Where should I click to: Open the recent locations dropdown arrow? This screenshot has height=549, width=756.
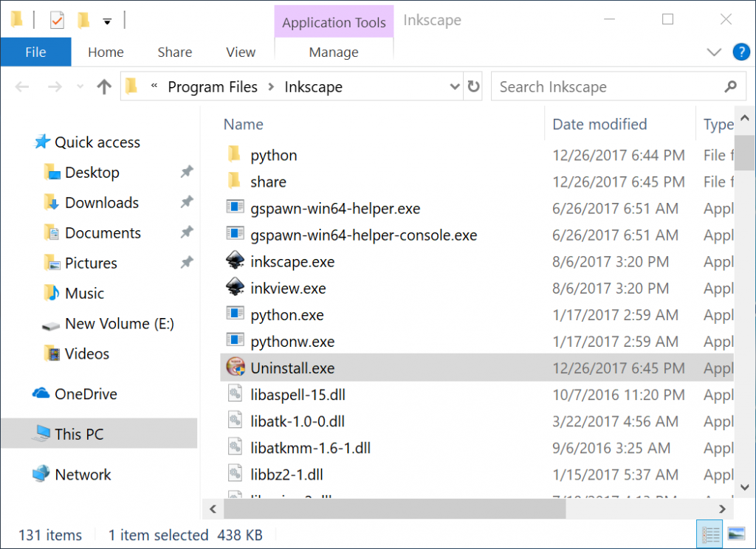(80, 87)
